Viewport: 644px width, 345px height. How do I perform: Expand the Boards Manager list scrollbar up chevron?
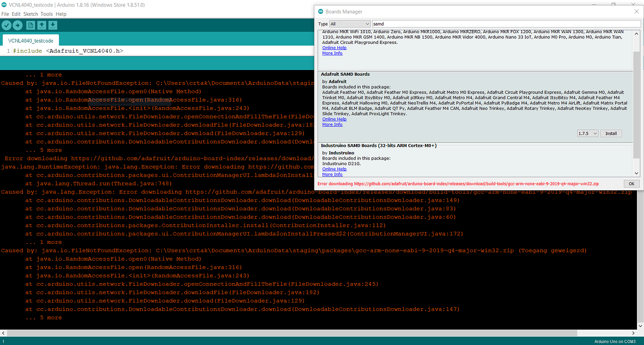click(x=637, y=33)
